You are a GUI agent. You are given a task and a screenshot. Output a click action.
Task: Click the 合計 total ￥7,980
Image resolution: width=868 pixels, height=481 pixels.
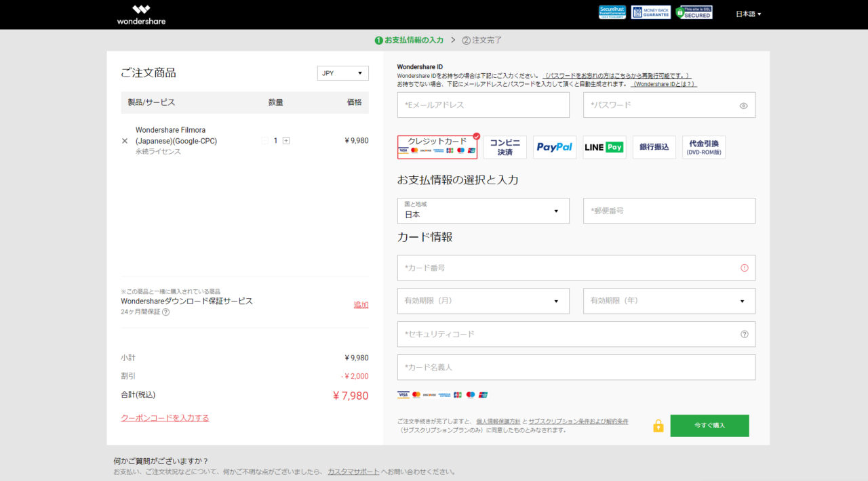(x=351, y=396)
